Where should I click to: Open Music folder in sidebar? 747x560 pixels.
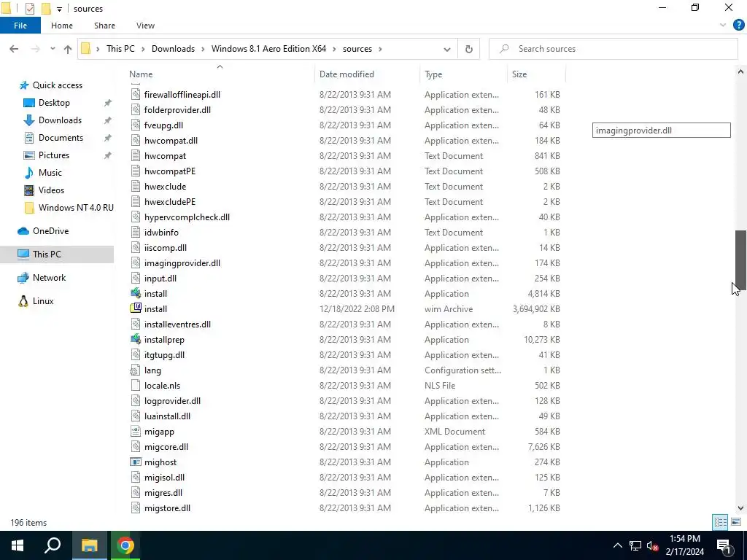tap(50, 172)
